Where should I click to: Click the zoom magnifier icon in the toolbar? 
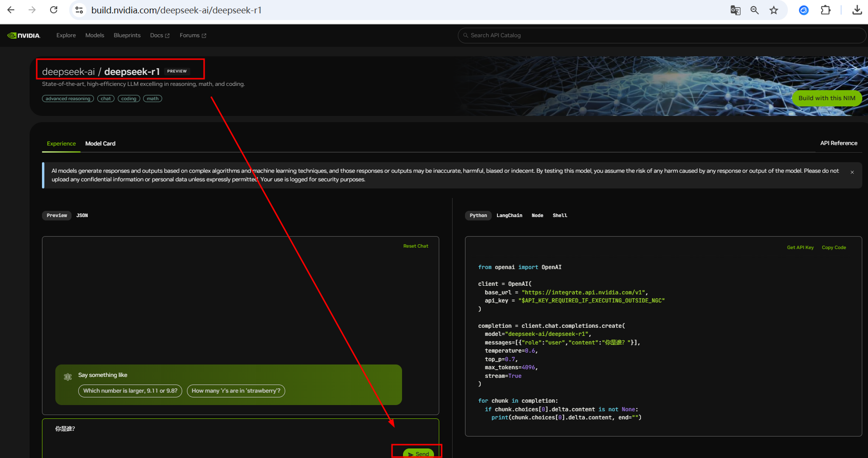(754, 10)
